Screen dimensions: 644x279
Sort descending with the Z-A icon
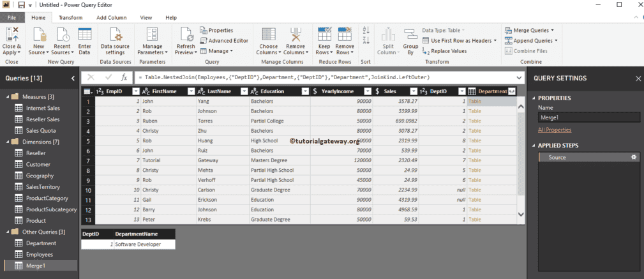click(x=367, y=40)
